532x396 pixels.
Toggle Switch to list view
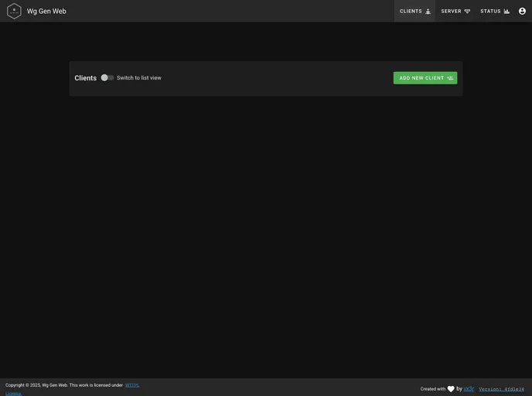click(x=107, y=77)
